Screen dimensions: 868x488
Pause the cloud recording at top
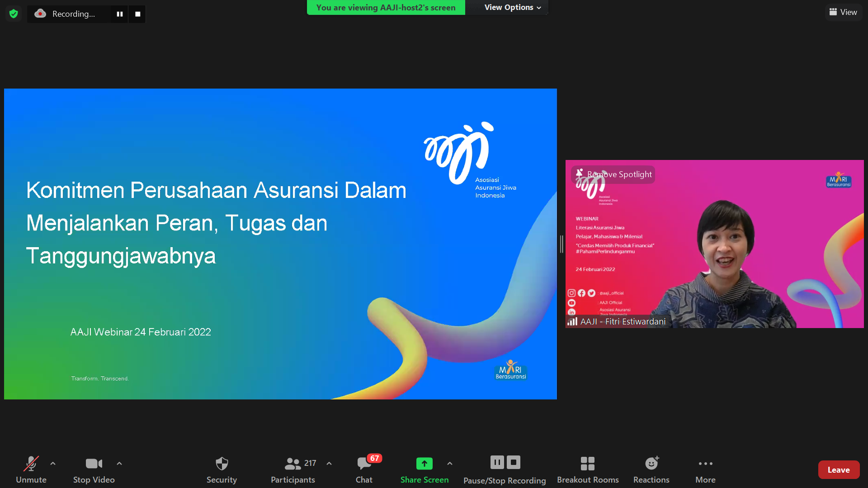click(x=119, y=14)
